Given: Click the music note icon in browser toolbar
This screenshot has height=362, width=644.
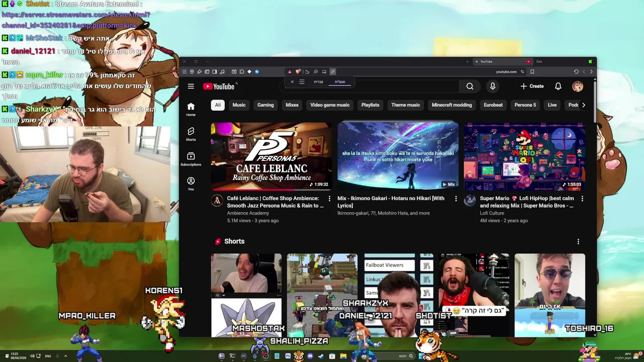Looking at the screenshot, I should pos(222,72).
